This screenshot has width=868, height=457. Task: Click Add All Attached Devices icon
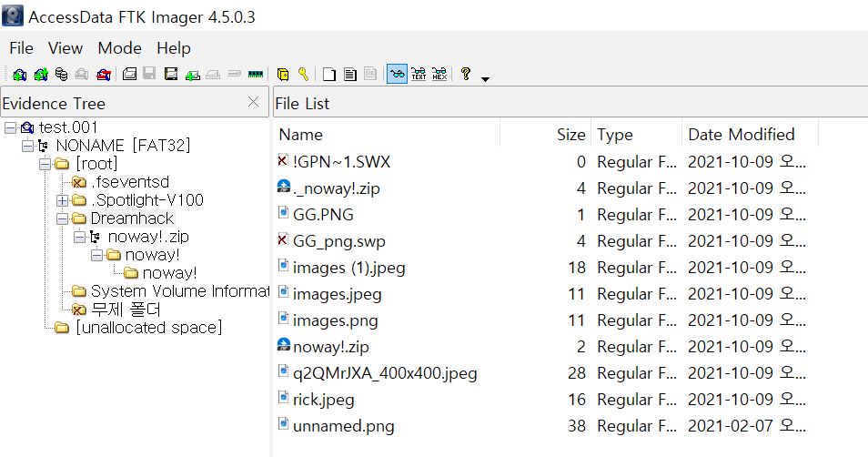coord(41,75)
